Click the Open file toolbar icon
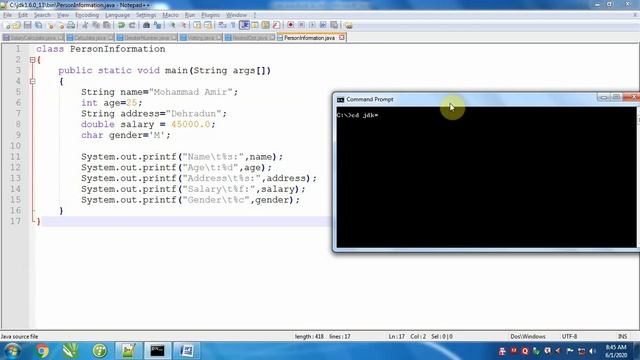This screenshot has height=360, width=640. pos(16,25)
